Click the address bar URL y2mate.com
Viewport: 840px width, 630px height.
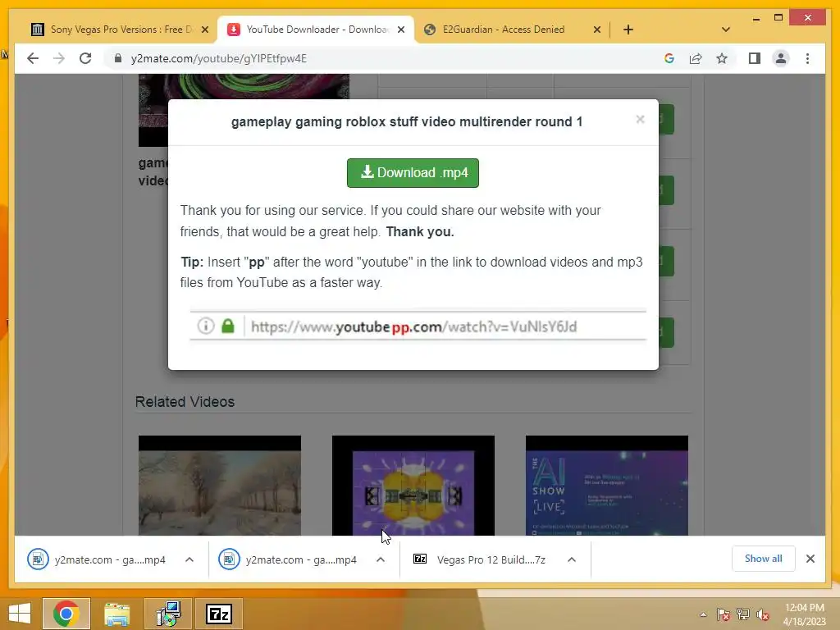(218, 58)
